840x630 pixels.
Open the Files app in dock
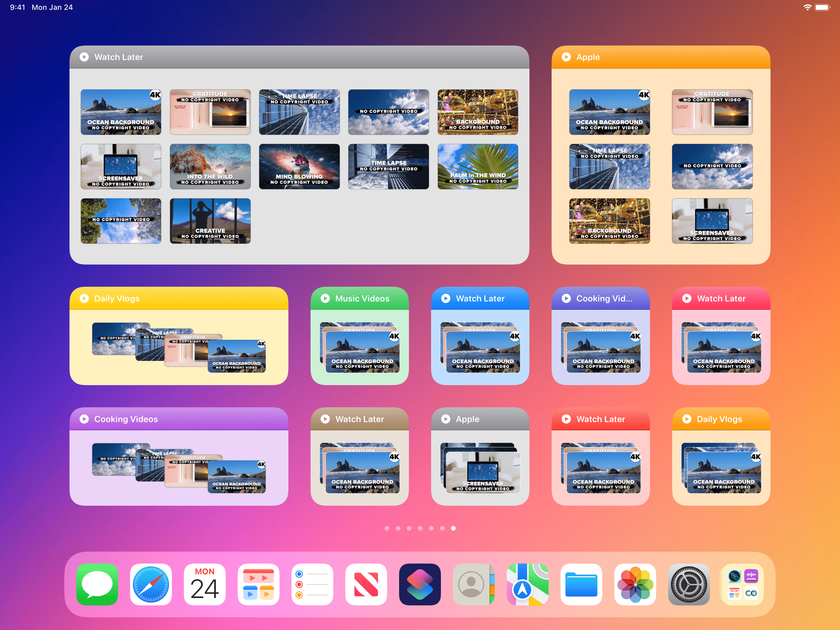(x=581, y=584)
